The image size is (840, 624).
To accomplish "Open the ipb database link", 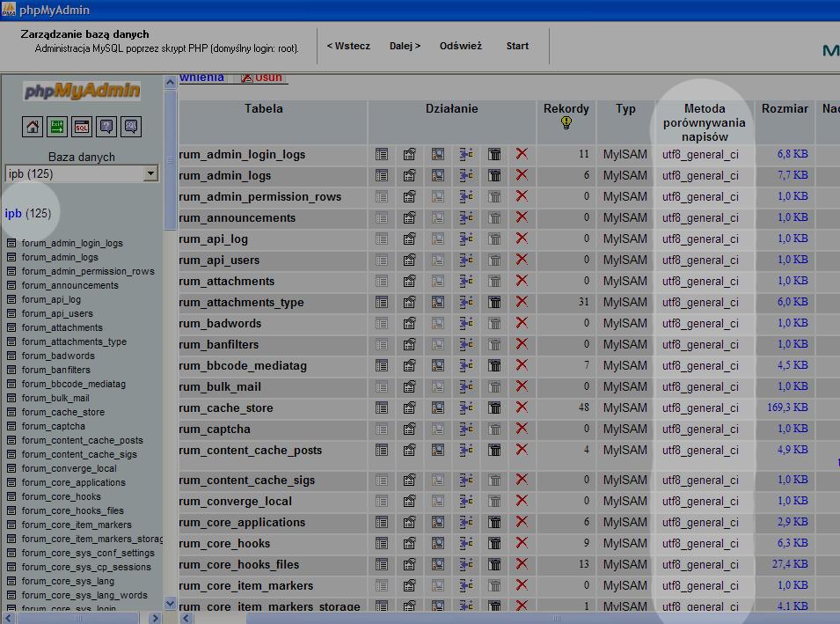I will [13, 214].
